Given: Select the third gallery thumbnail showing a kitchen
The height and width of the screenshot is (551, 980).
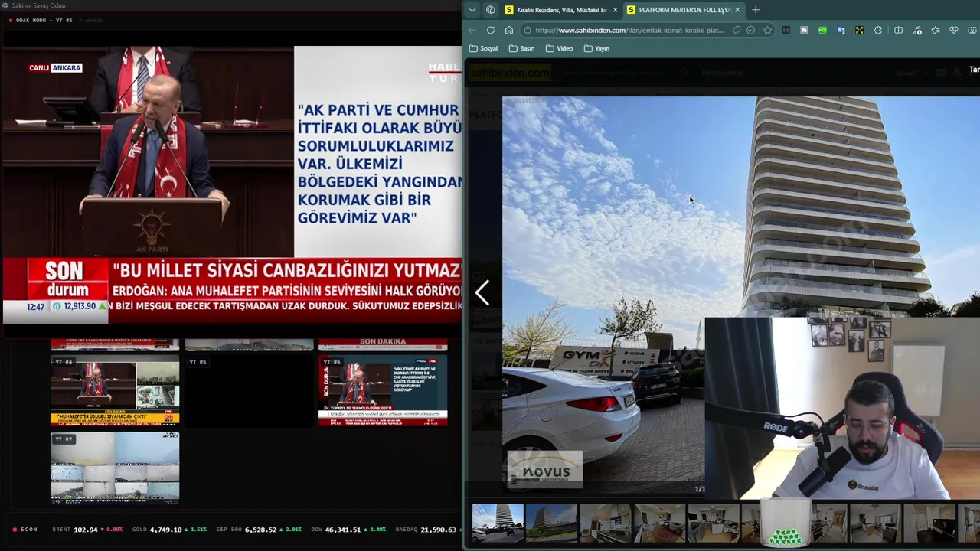Looking at the screenshot, I should pyautogui.click(x=605, y=523).
